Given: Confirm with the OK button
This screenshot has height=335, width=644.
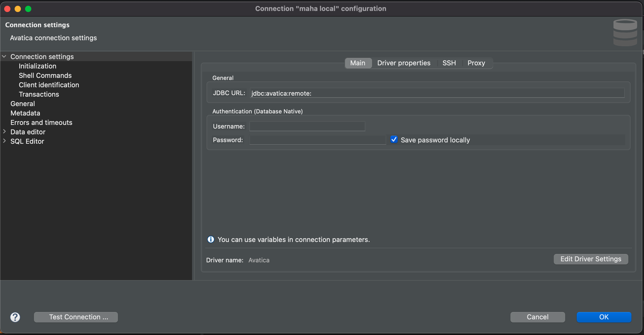Looking at the screenshot, I should click(x=604, y=317).
